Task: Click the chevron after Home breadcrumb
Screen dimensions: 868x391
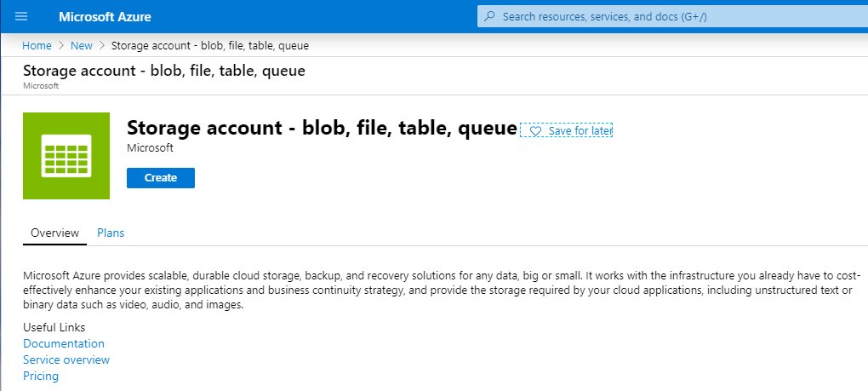Action: [x=61, y=45]
